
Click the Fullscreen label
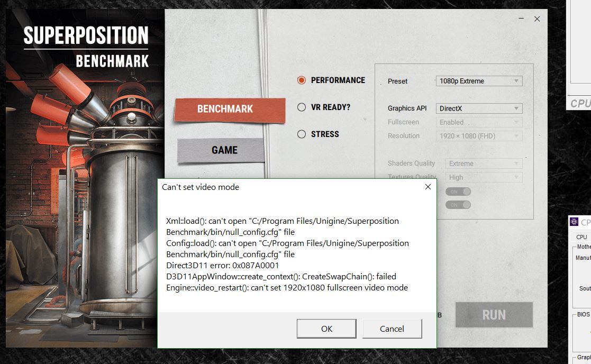(x=403, y=122)
